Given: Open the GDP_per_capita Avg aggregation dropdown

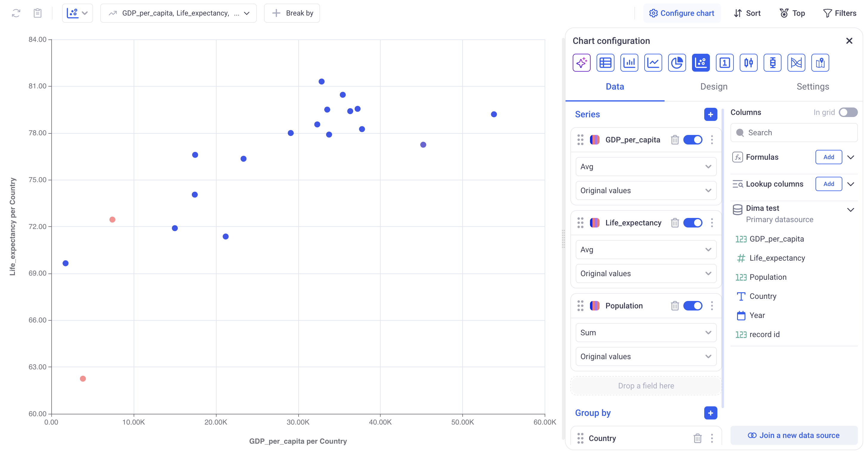Looking at the screenshot, I should point(645,167).
